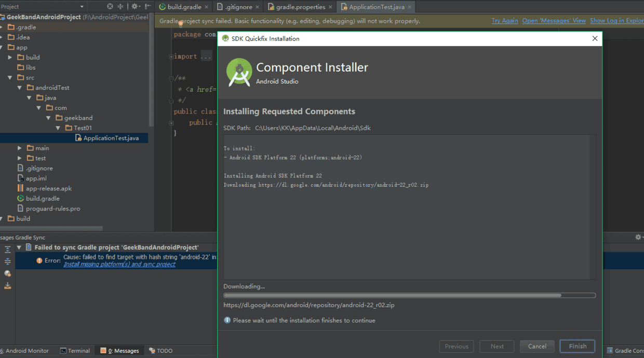Open the Android Monitor tool window

(25, 351)
